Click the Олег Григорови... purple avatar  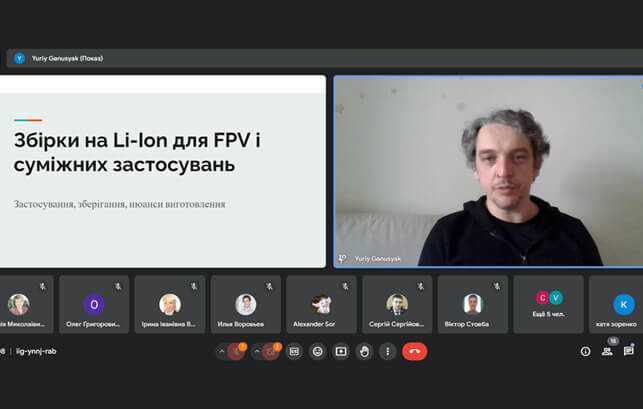pyautogui.click(x=94, y=304)
